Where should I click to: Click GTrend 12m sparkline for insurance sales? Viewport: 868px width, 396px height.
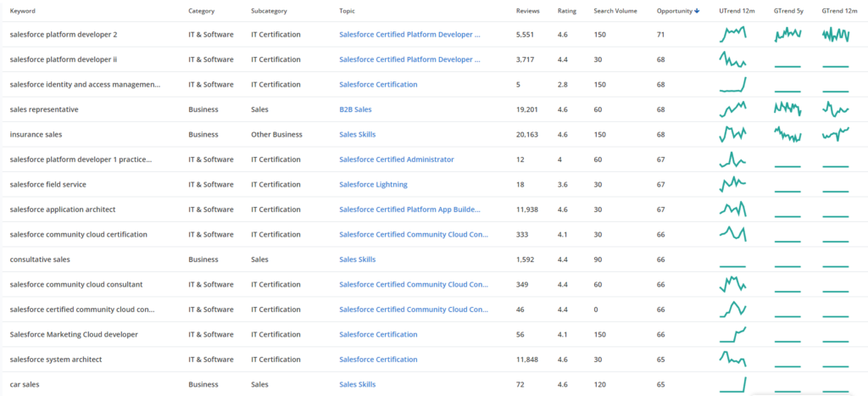[835, 134]
